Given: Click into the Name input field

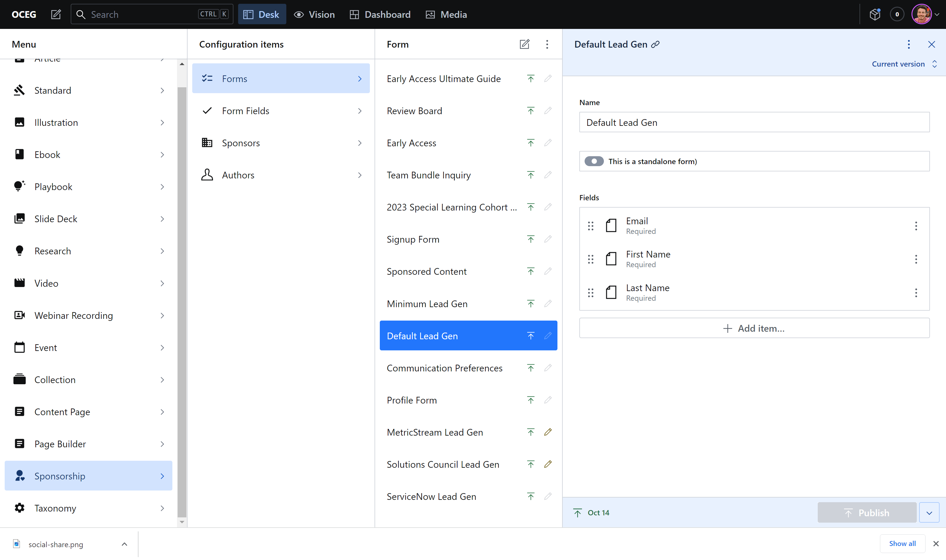Looking at the screenshot, I should 754,122.
